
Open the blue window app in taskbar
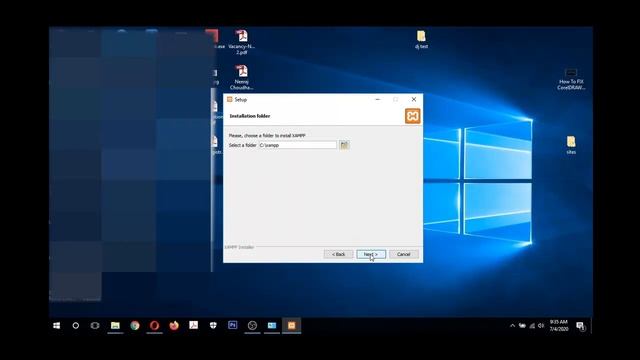point(272,325)
